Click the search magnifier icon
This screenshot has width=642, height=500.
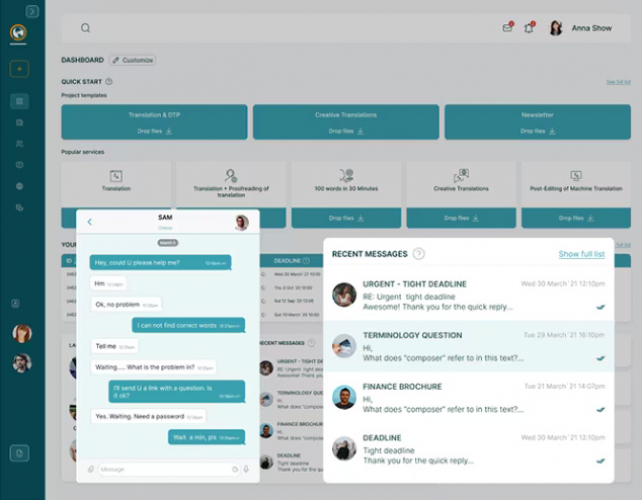click(x=85, y=28)
